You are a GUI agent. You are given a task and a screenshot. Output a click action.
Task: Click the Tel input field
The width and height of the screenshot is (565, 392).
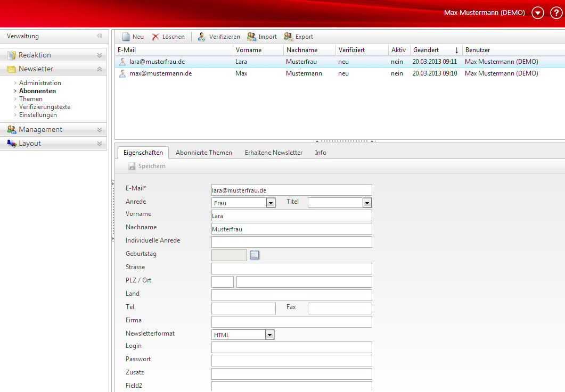coord(243,308)
